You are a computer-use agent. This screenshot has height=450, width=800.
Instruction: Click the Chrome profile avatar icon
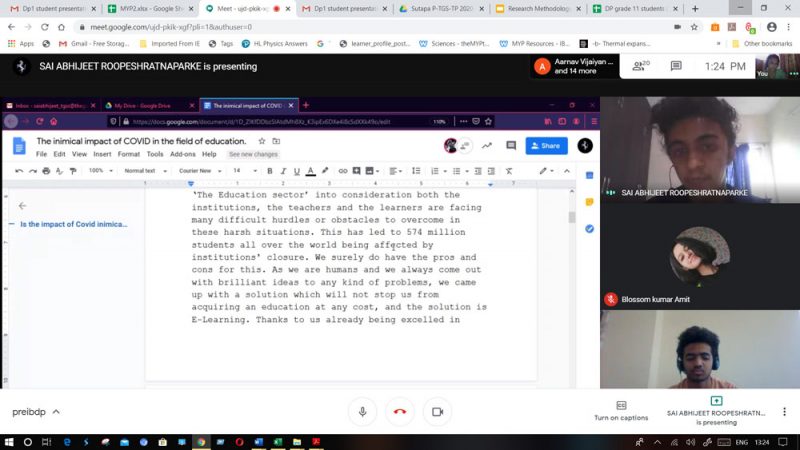(x=772, y=27)
